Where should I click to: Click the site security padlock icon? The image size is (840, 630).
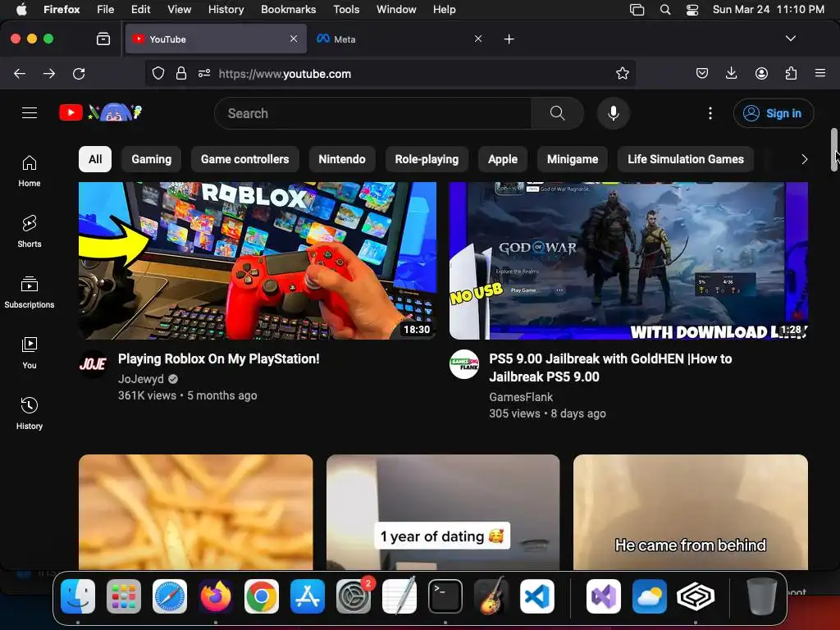click(181, 73)
